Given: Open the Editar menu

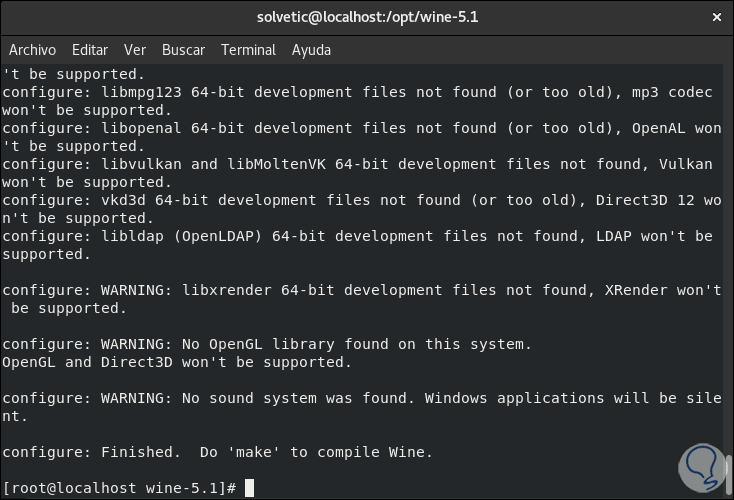Looking at the screenshot, I should point(90,50).
